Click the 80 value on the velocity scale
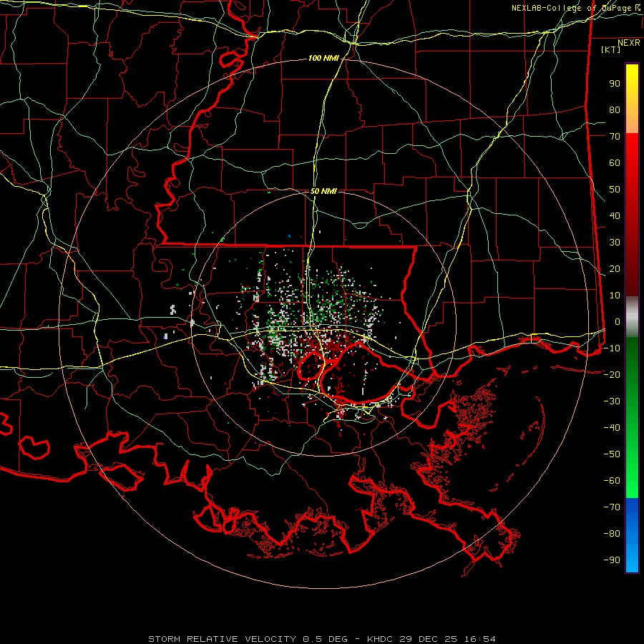 coord(615,109)
